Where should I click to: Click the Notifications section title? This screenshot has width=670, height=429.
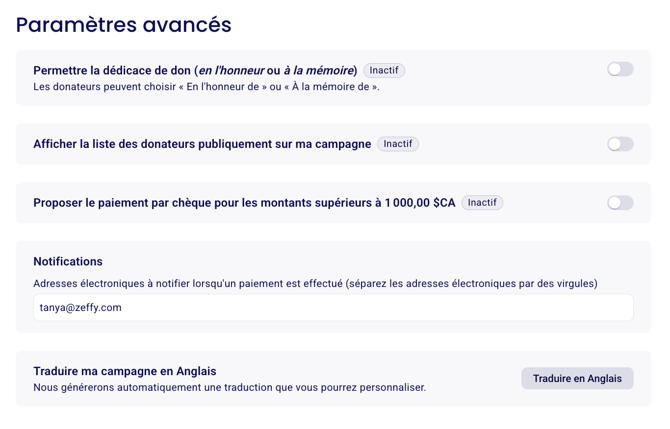click(68, 261)
